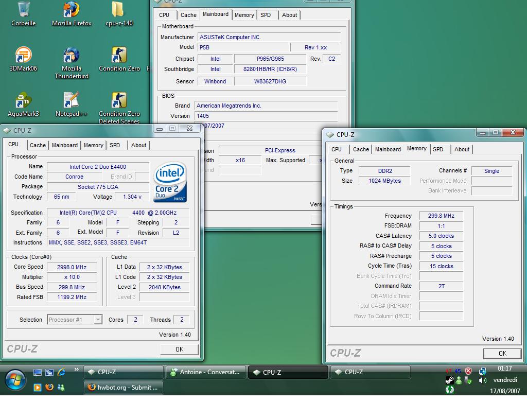Open SPD tab in the Mainboard window

pyautogui.click(x=266, y=15)
